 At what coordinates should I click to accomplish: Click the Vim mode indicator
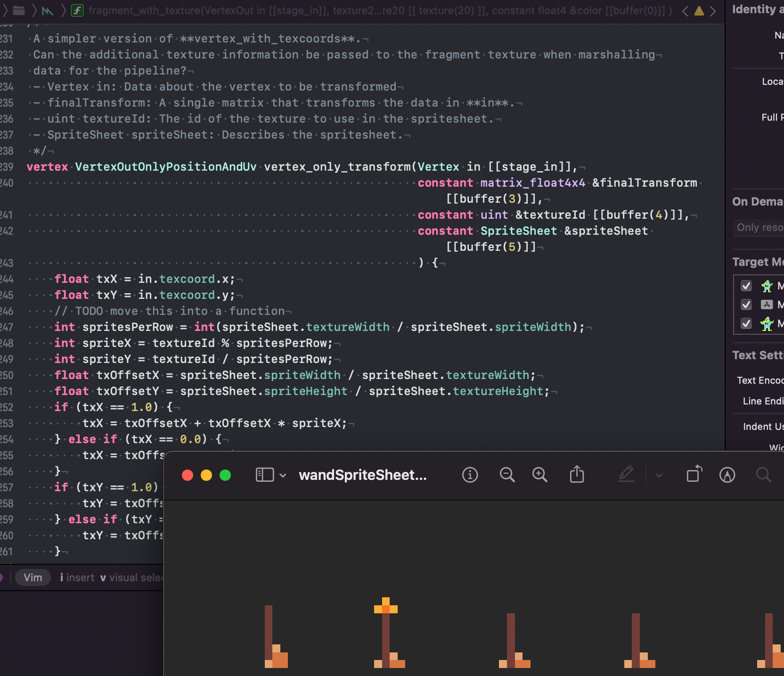[x=33, y=577]
